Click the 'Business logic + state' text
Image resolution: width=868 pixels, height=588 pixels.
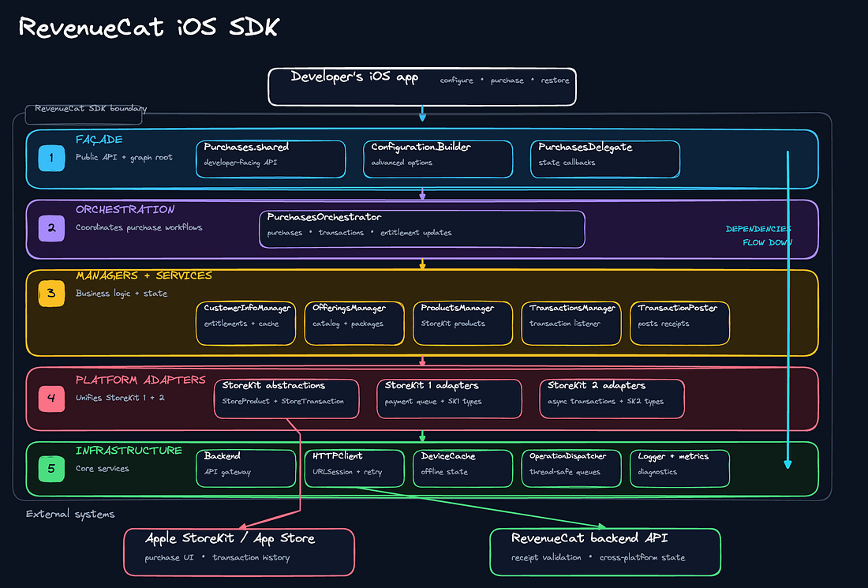(x=122, y=294)
